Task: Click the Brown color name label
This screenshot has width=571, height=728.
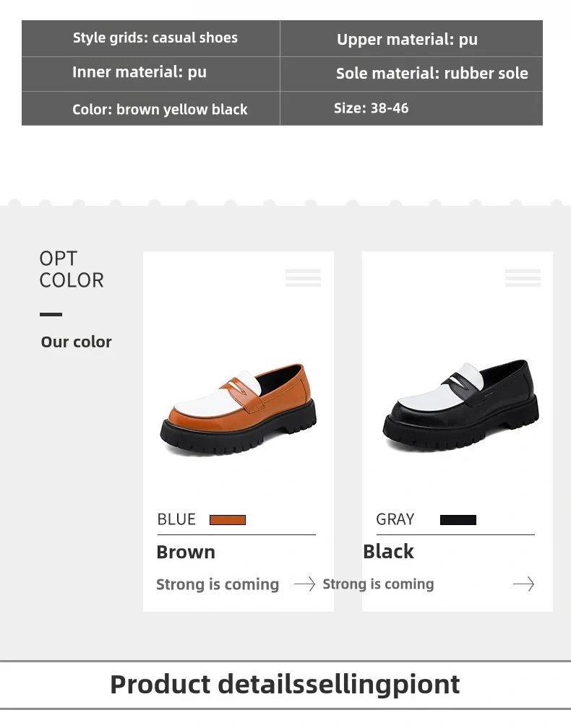Action: pyautogui.click(x=186, y=552)
